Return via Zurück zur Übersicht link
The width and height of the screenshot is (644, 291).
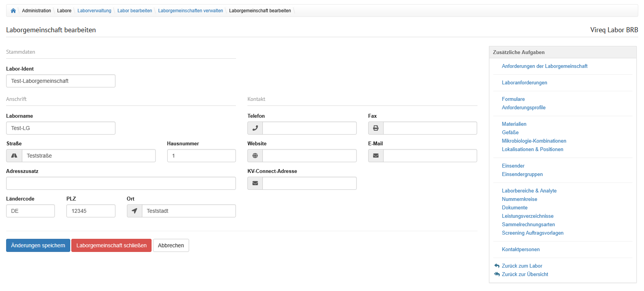click(525, 275)
